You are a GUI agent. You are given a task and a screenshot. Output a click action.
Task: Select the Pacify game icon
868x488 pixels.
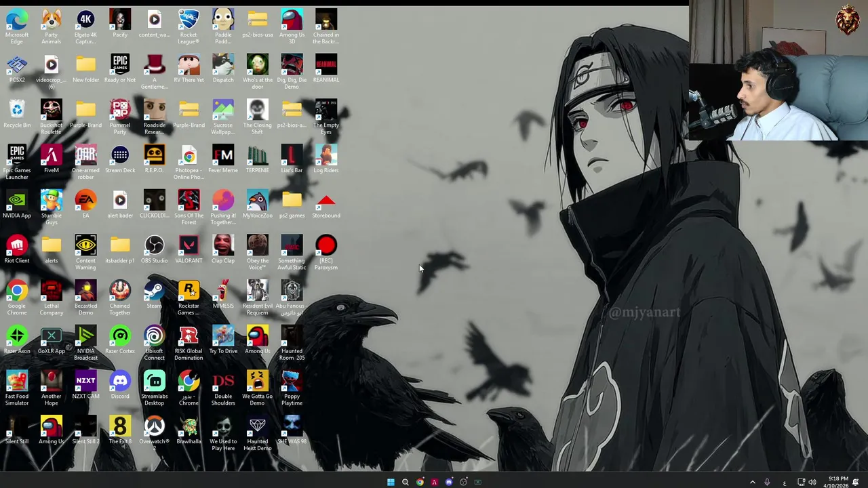click(120, 23)
